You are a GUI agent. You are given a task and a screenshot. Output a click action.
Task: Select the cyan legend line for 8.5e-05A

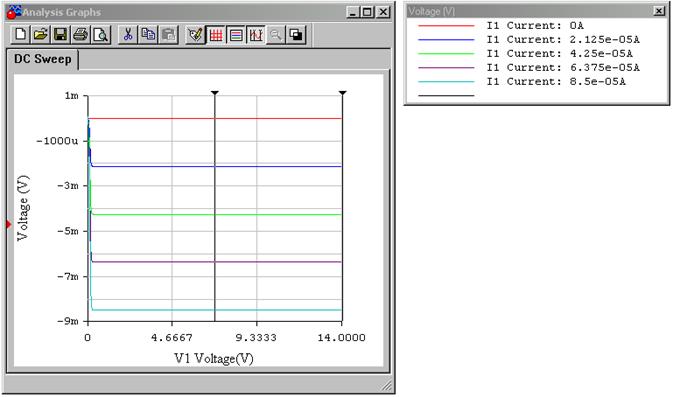(x=446, y=82)
